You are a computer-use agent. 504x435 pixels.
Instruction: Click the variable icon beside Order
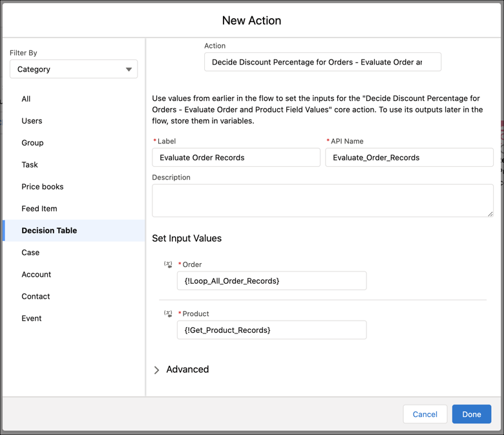coord(168,264)
